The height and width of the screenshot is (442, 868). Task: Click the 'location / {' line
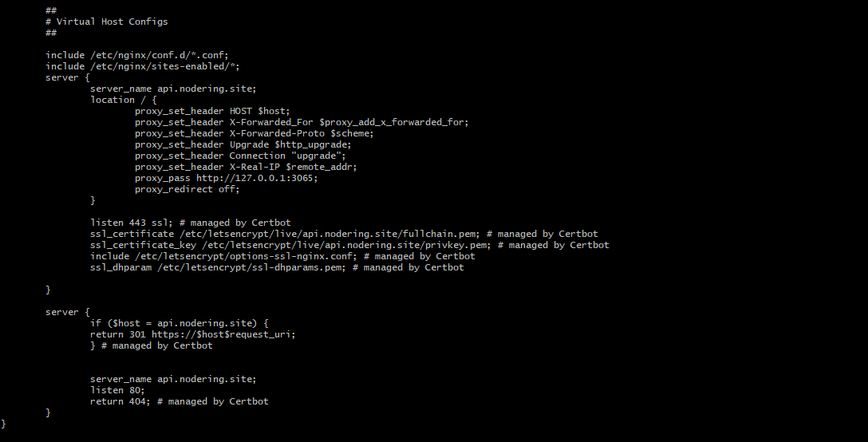tap(124, 100)
